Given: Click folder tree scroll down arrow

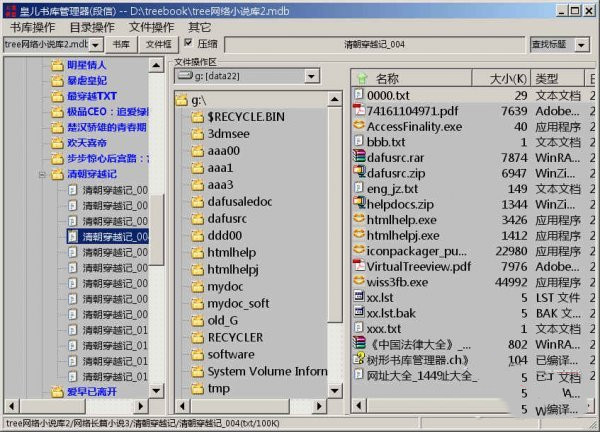Looking at the screenshot, I should coord(334,390).
